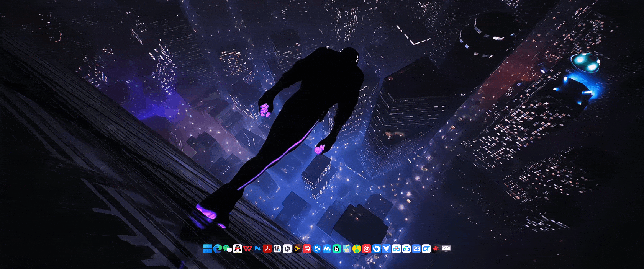This screenshot has width=644, height=269.
Task: Launch Microsoft Edge browser
Action: coord(218,249)
